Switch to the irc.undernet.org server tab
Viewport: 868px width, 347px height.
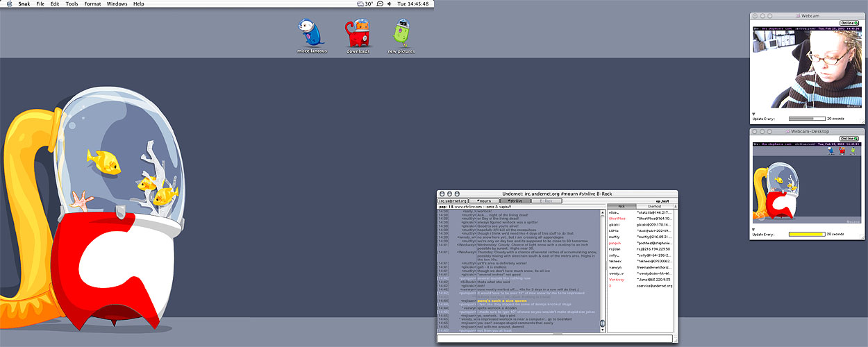(x=451, y=201)
